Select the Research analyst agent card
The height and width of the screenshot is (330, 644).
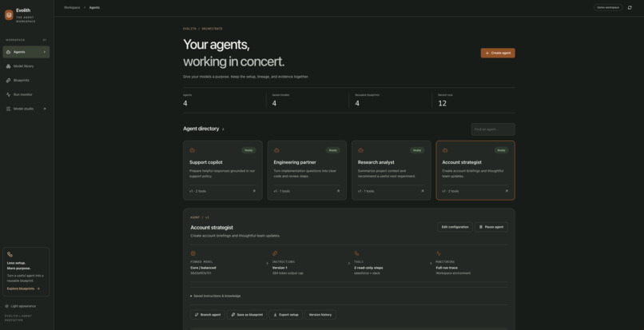click(391, 170)
